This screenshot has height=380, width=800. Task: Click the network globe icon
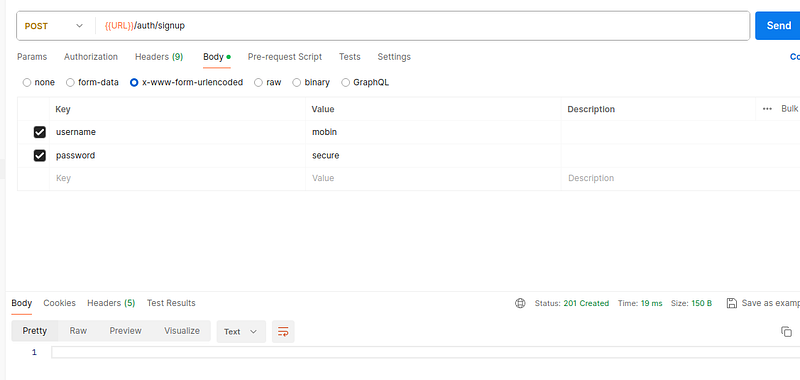(520, 303)
